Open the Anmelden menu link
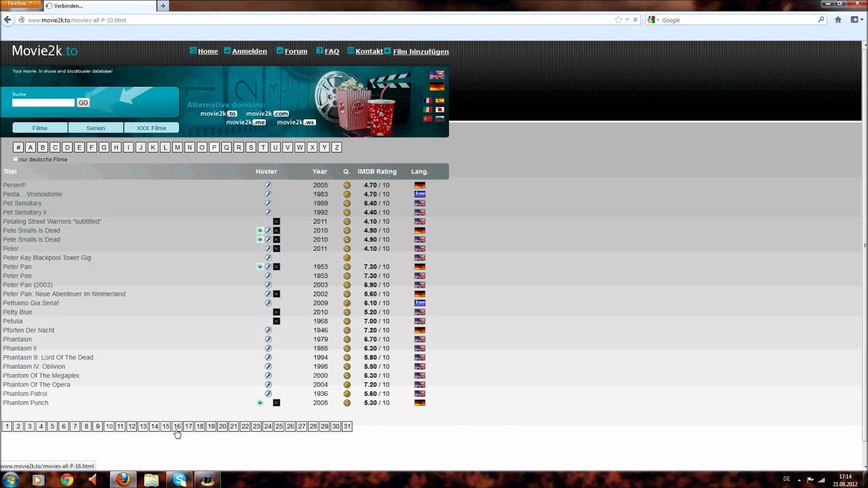 click(x=250, y=52)
